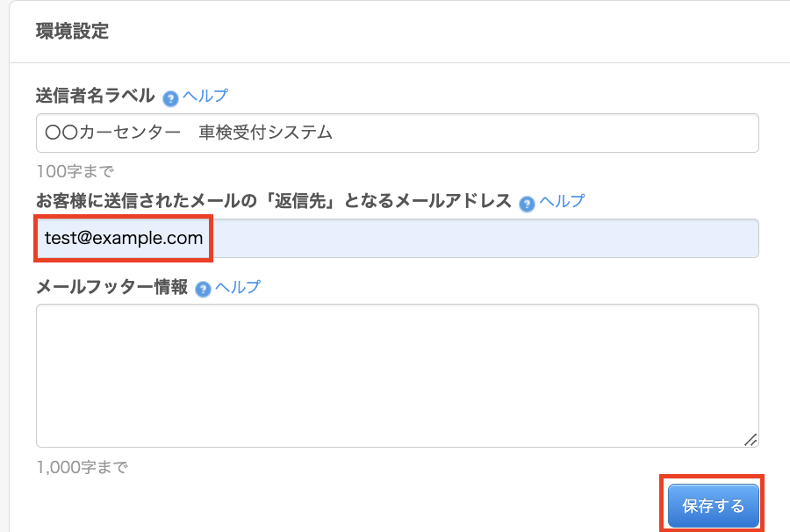
Task: Click the 100字まで hint text
Action: (75, 171)
